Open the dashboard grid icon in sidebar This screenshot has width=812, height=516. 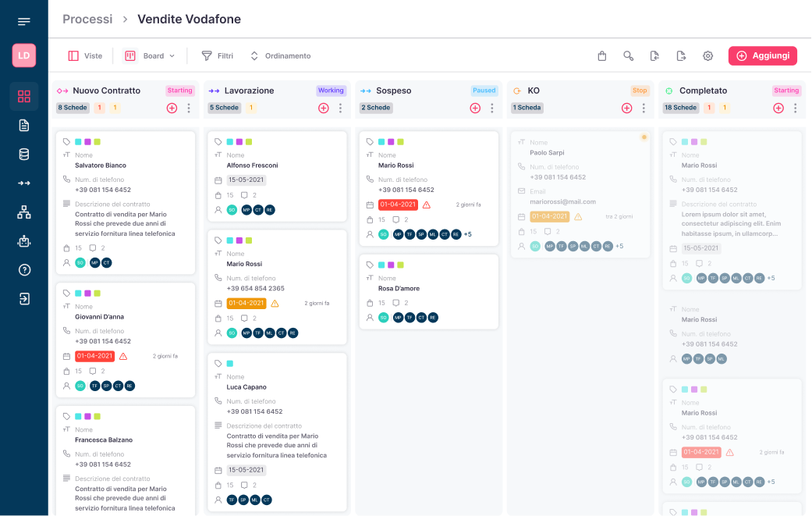coord(24,96)
